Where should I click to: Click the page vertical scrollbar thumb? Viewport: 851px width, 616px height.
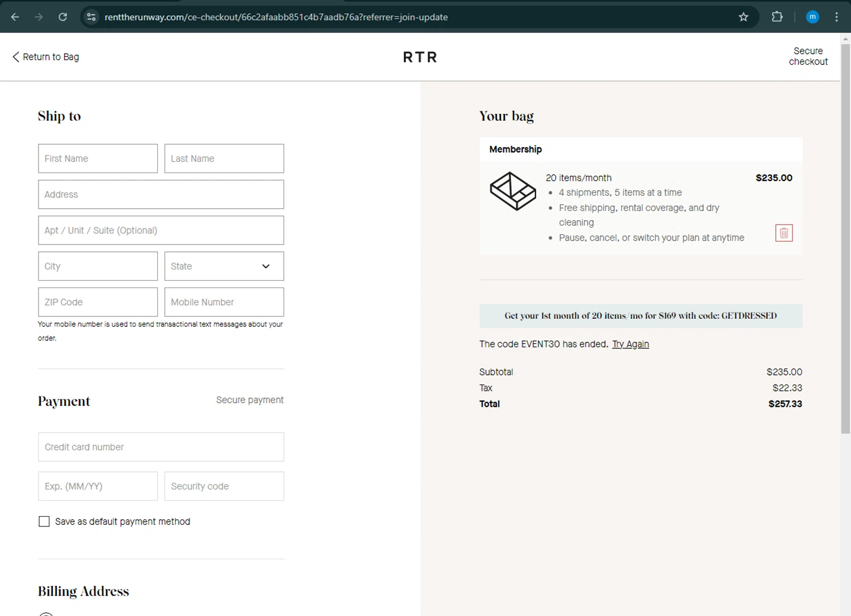tap(845, 238)
